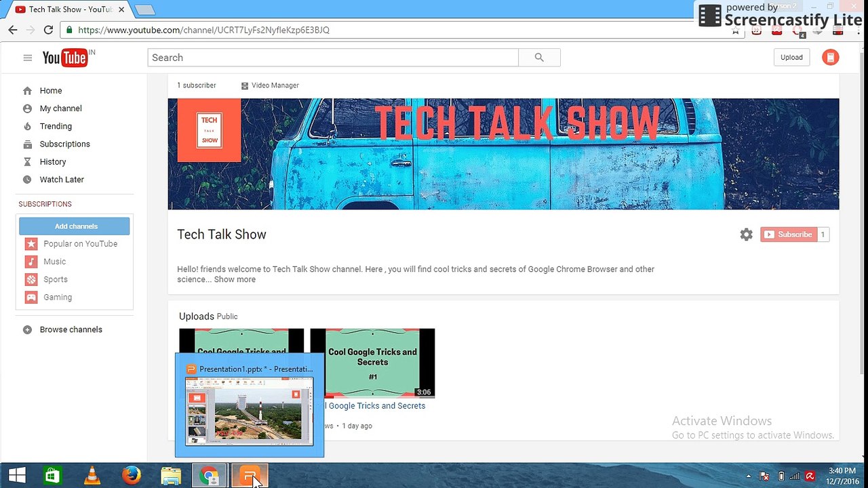Click the Subscriptions sidebar icon
The height and width of the screenshot is (488, 868).
[27, 144]
